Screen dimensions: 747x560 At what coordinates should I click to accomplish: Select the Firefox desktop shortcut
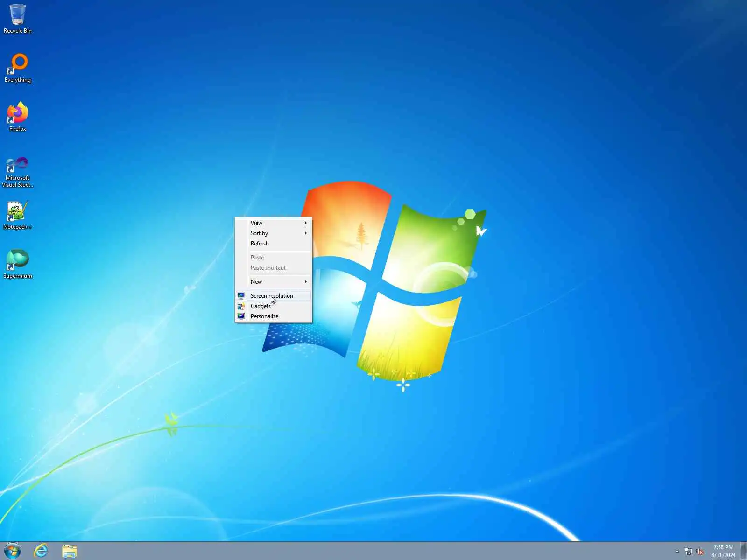click(x=17, y=117)
